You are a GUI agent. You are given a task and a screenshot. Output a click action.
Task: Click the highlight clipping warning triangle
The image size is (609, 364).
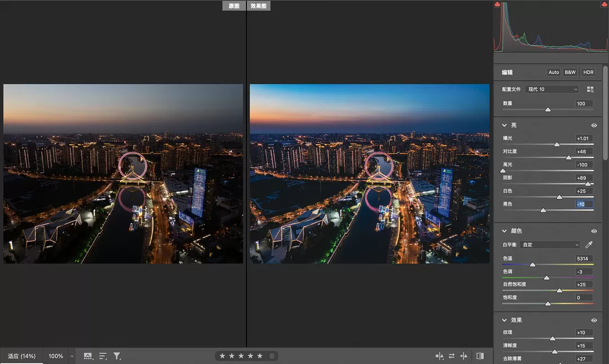(x=604, y=5)
